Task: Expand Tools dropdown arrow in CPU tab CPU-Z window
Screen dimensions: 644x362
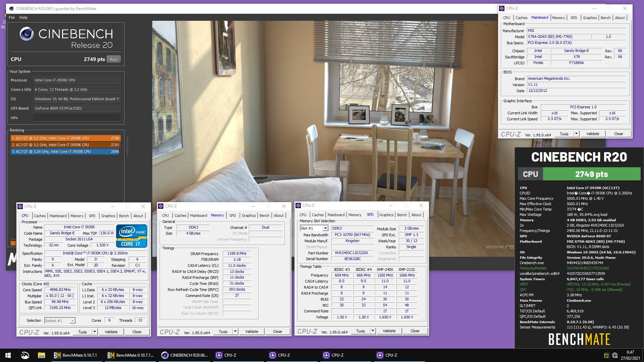Action: [95, 332]
